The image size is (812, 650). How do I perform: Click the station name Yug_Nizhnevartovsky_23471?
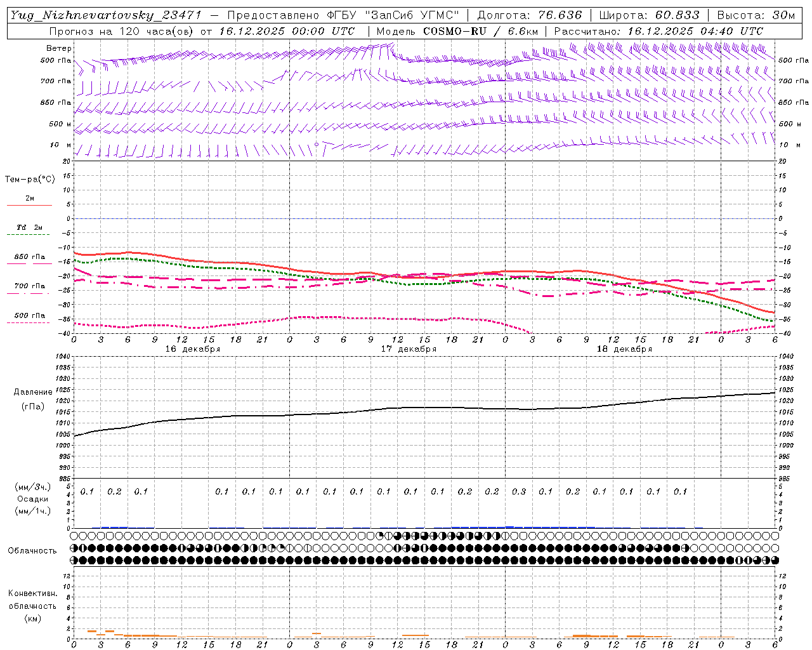tap(107, 16)
